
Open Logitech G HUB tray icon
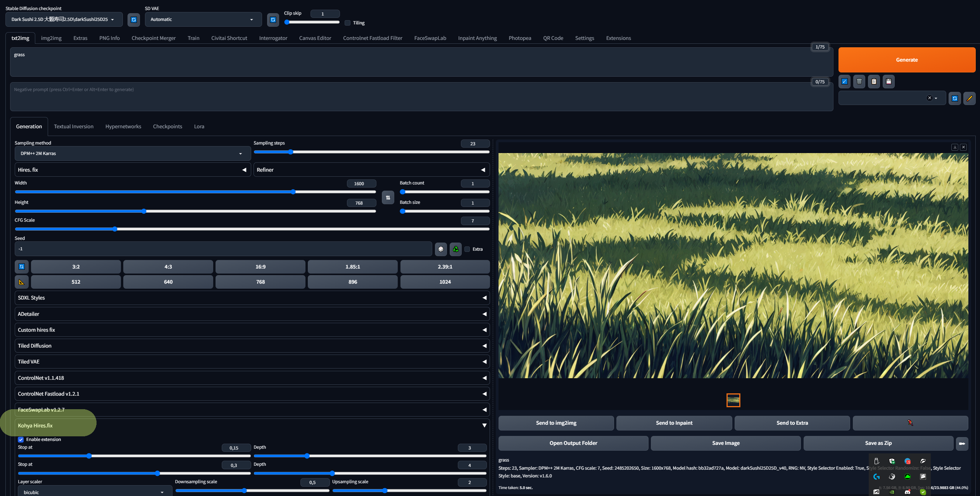[876, 477]
